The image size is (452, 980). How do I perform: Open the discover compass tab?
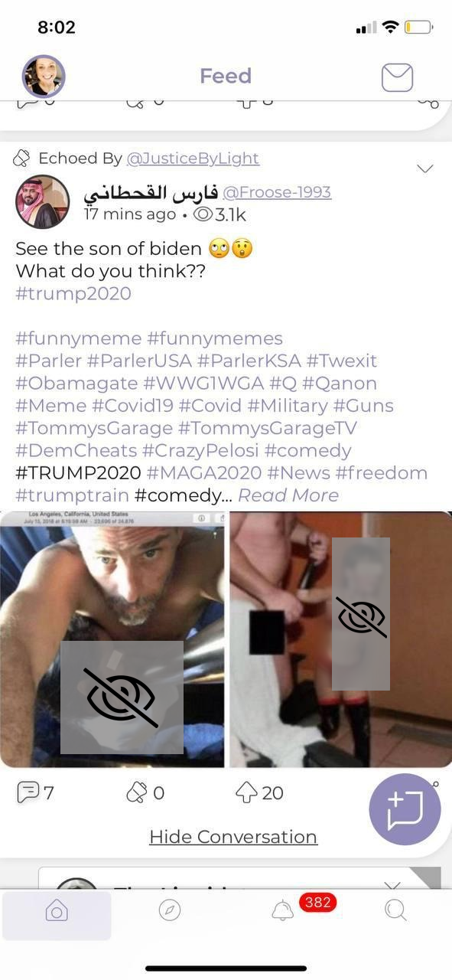click(x=169, y=910)
